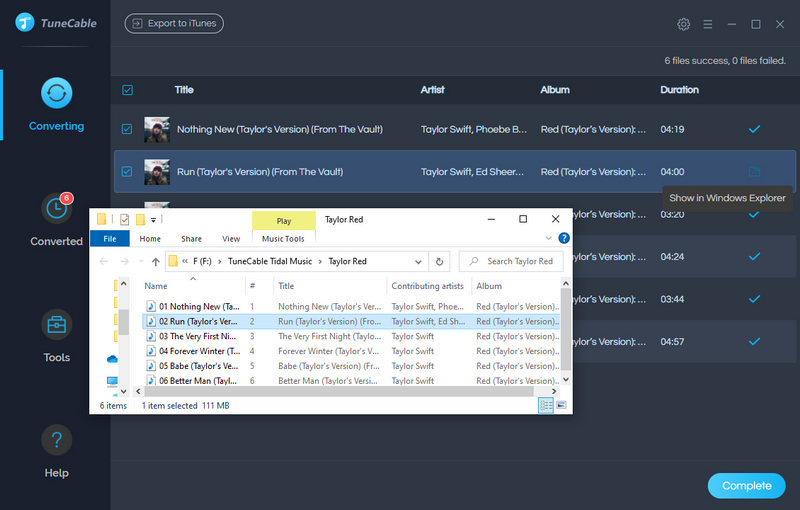The height and width of the screenshot is (510, 800).
Task: Open Customize Quick Access Toolbar dropdown
Action: (153, 220)
